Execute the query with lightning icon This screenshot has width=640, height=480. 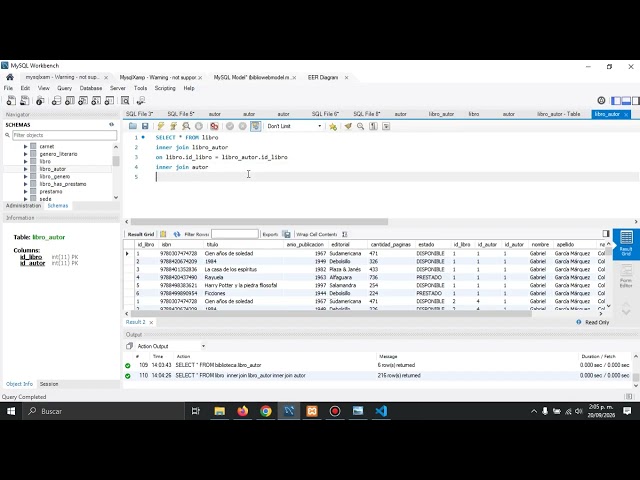[x=161, y=126]
